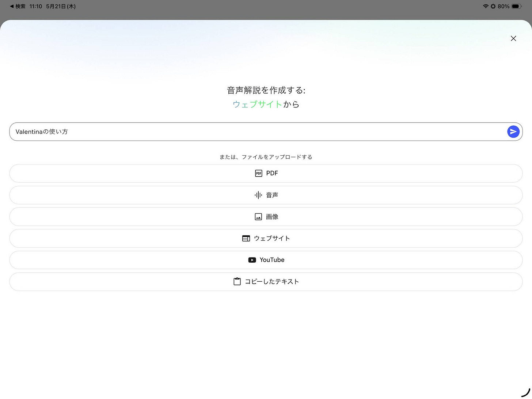Viewport: 532px width, 399px height.
Task: Go back to 検索 in the status bar
Action: 18,6
